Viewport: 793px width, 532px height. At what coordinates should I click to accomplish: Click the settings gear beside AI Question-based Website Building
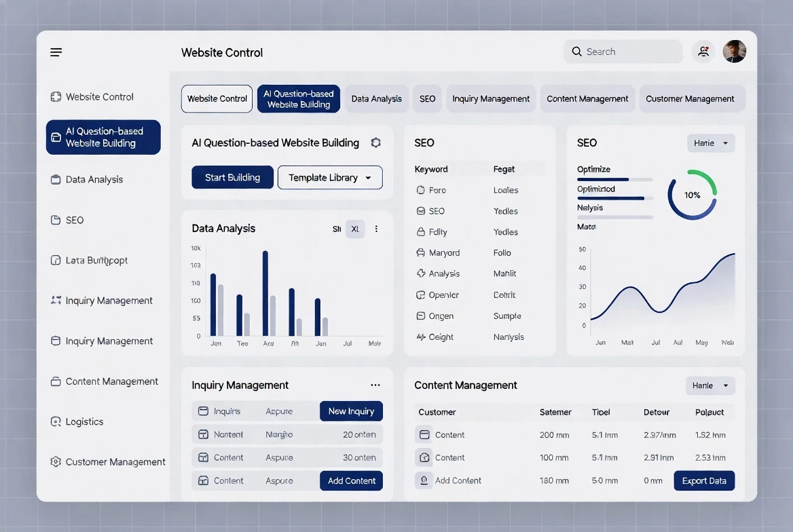(375, 142)
